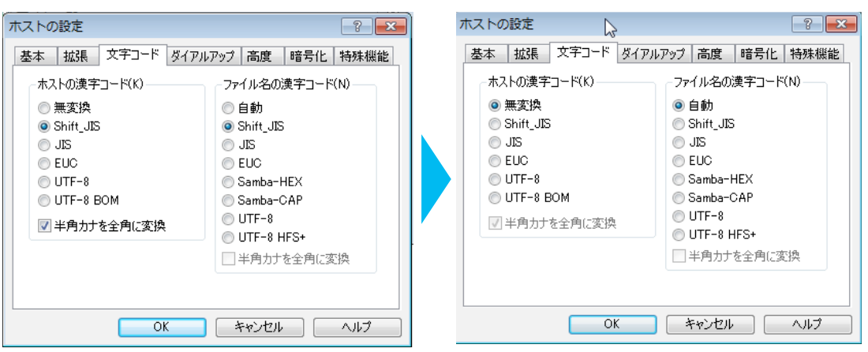Open the 基本 tab in left dialog
The width and height of the screenshot is (868, 352).
pyautogui.click(x=35, y=56)
